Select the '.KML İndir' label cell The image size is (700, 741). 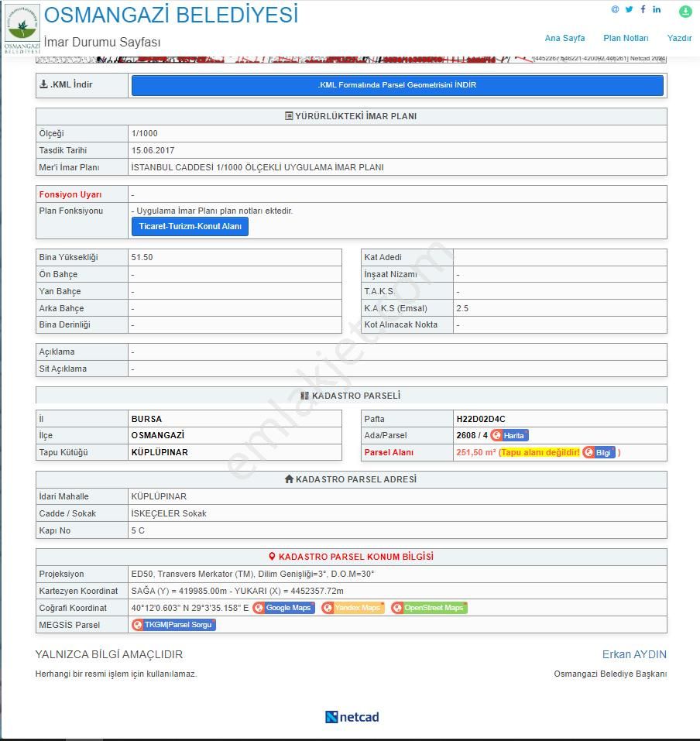pos(82,85)
